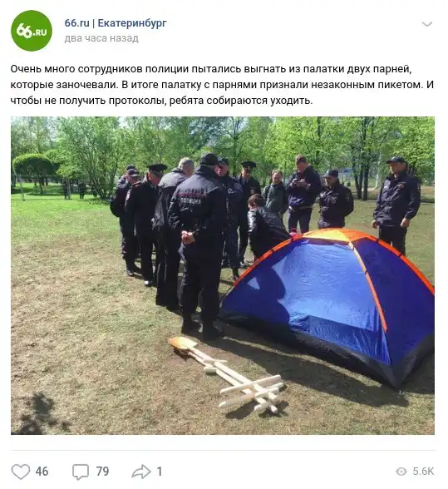448x489 pixels.
Task: Click the ПОЛИЦИЯ lettering on the officer's jacket
Action: point(190,201)
